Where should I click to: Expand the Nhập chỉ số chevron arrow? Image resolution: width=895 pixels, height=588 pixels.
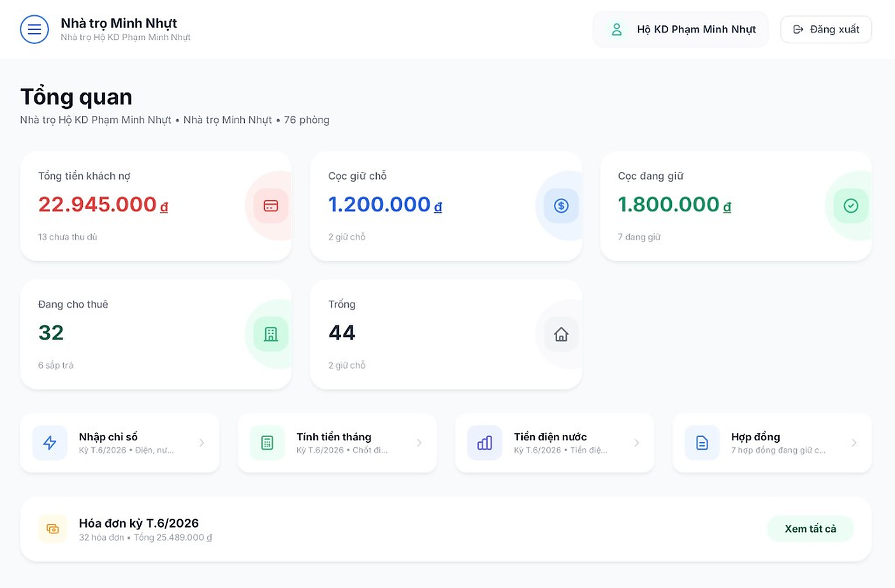click(201, 443)
